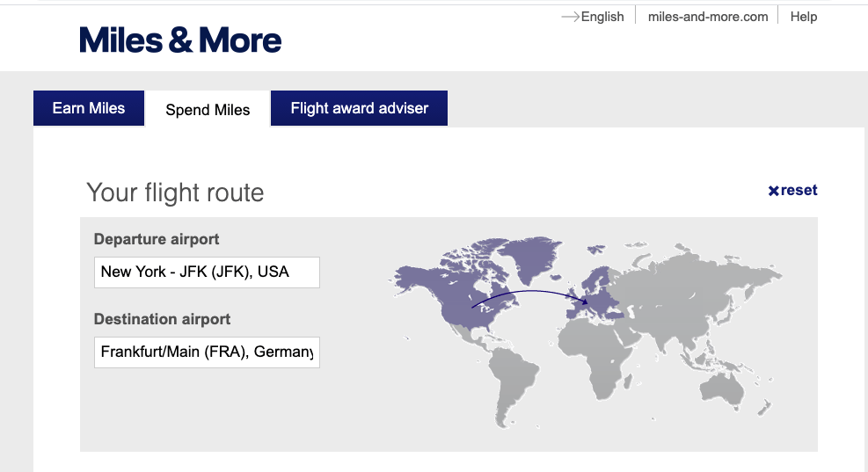Switch to the Spend Miles tab

[208, 110]
